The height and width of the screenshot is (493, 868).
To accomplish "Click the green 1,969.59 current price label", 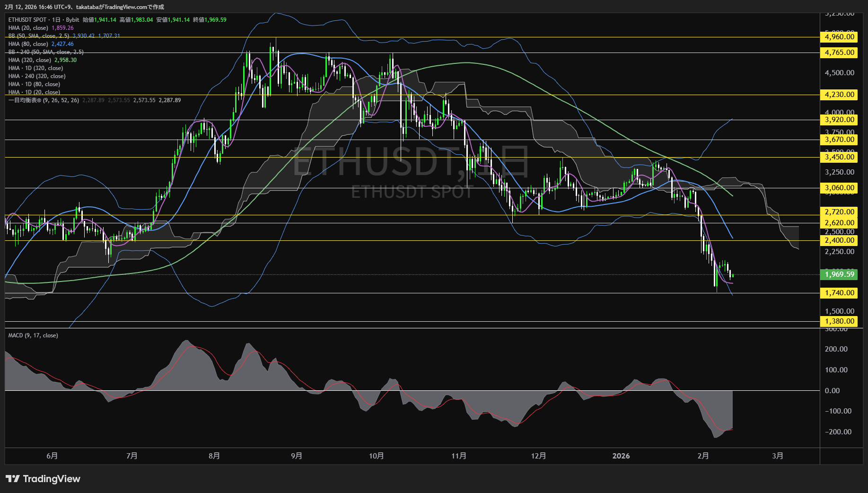I will [x=839, y=274].
